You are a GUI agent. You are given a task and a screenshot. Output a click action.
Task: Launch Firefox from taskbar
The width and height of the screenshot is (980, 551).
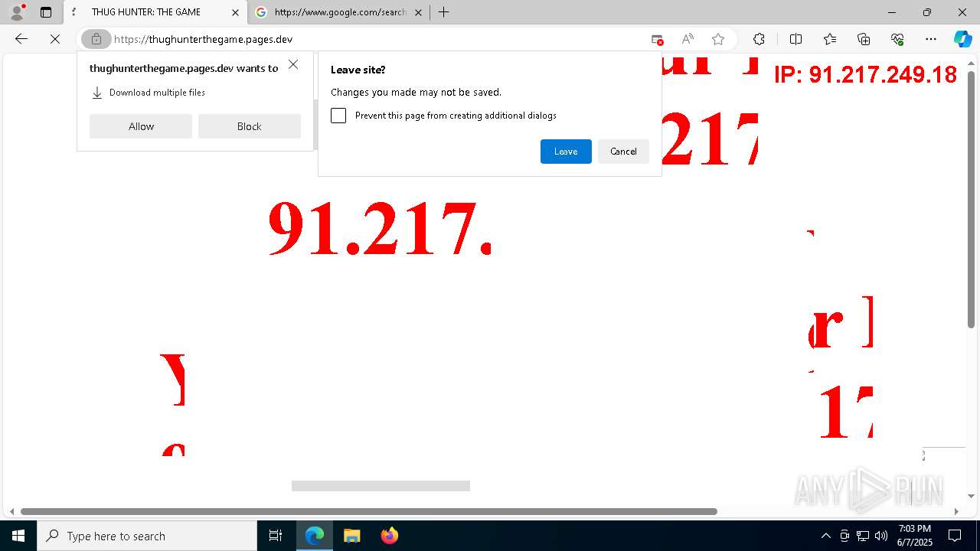point(389,536)
